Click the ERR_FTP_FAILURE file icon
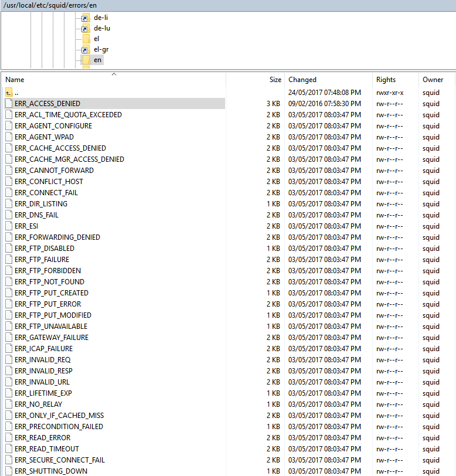This screenshot has width=456, height=476. (x=9, y=259)
